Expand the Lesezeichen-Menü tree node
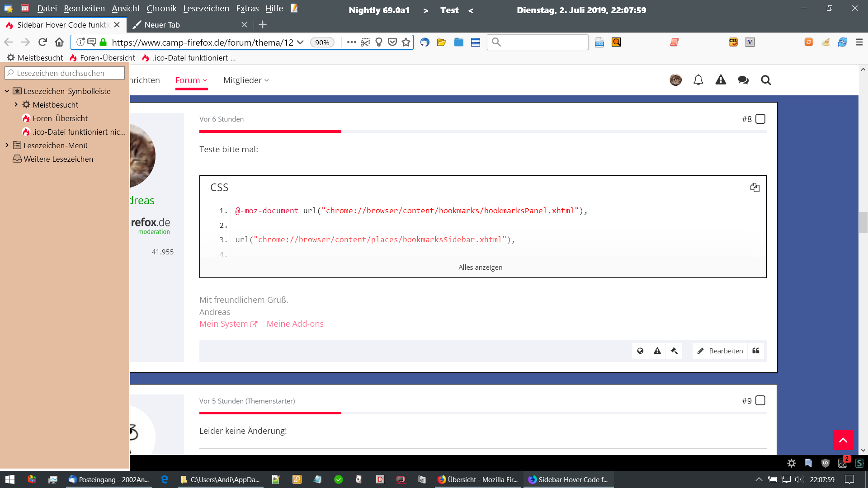 point(7,145)
